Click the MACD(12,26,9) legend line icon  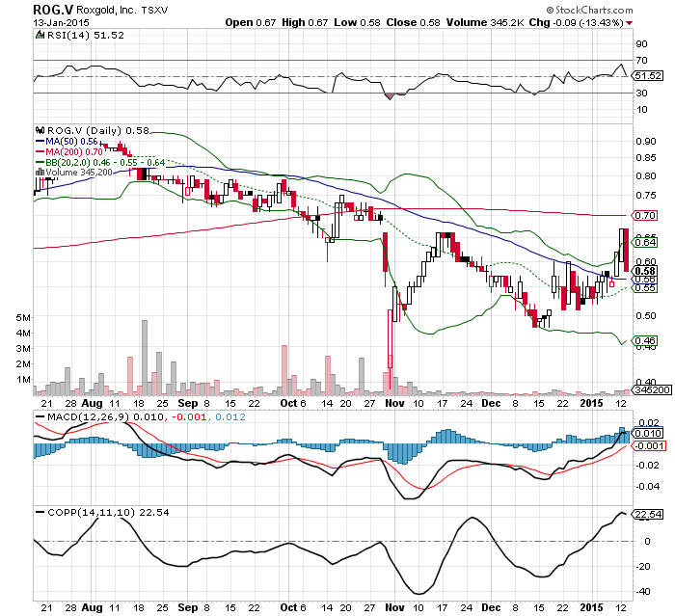pos(39,415)
